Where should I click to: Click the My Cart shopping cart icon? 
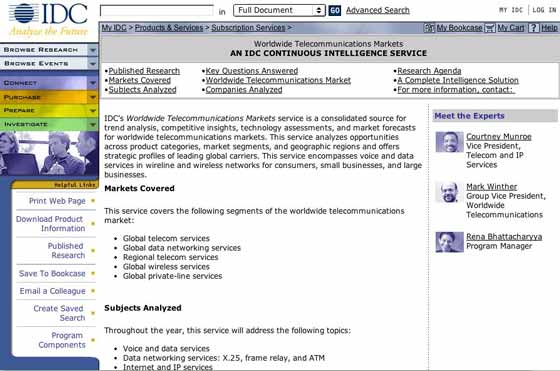pyautogui.click(x=490, y=28)
